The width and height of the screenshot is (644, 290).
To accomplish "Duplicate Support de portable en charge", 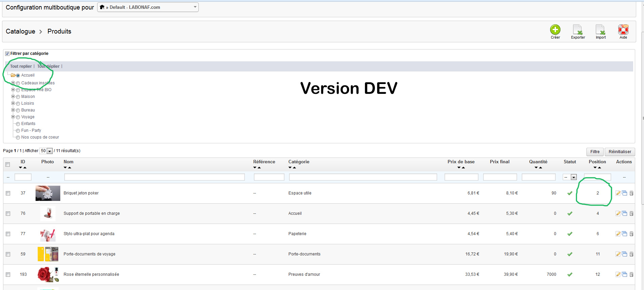I will click(x=624, y=213).
